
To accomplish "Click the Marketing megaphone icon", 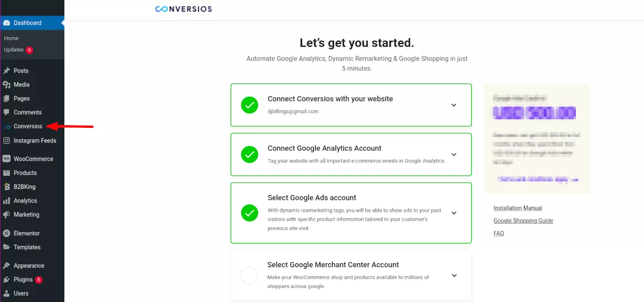I will pos(6,215).
